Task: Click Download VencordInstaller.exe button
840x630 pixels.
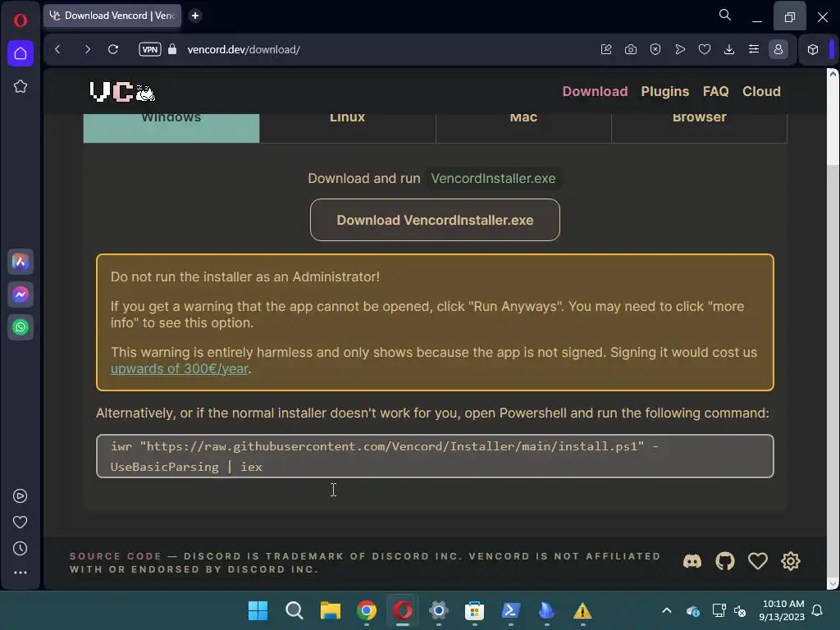Action: point(435,220)
